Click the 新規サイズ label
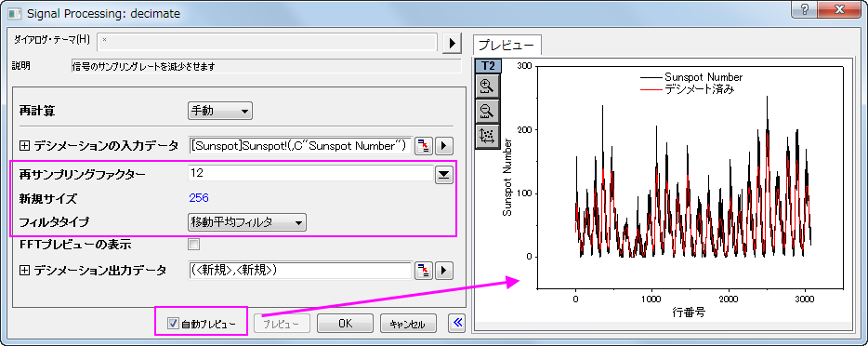The width and height of the screenshot is (868, 346). pyautogui.click(x=48, y=198)
